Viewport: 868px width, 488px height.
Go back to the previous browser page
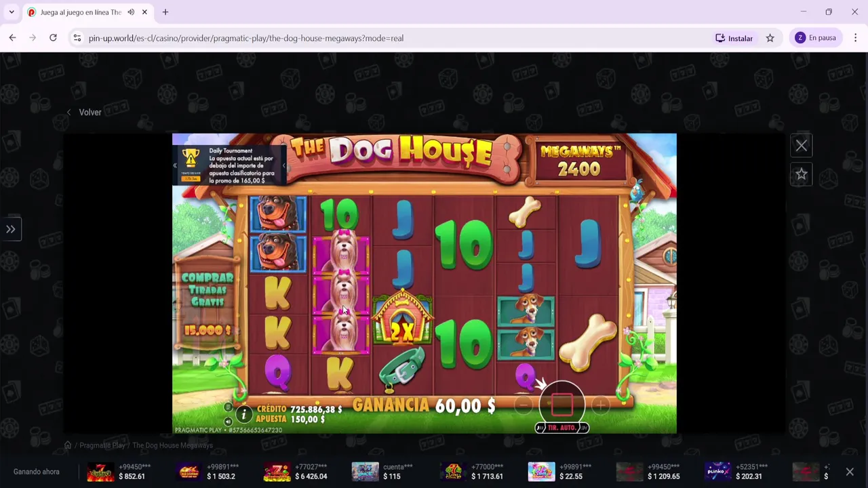[x=12, y=38]
